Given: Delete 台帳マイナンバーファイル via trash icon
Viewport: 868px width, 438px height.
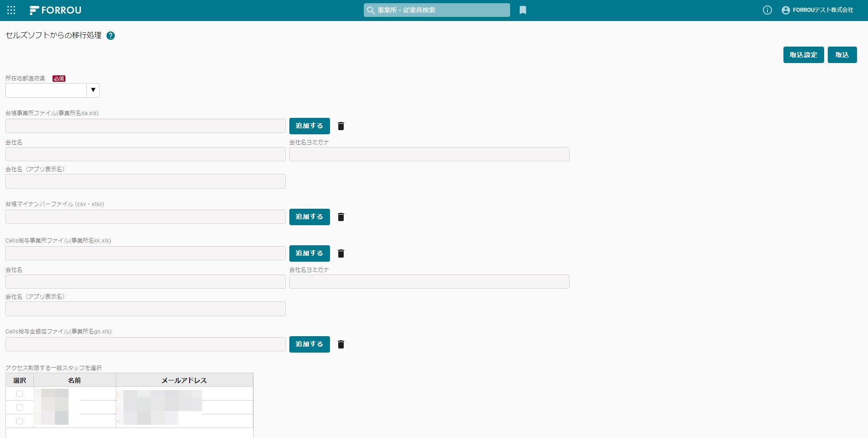Looking at the screenshot, I should coord(341,217).
